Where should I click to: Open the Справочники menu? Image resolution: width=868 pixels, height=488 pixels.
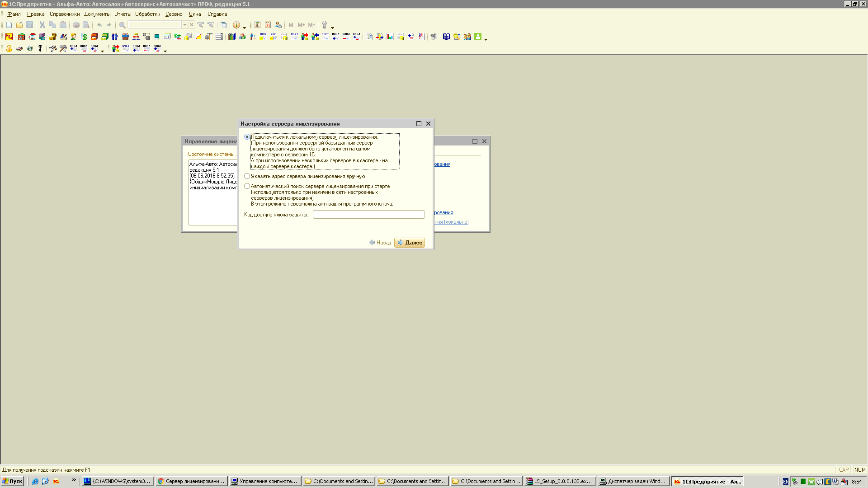(x=65, y=14)
